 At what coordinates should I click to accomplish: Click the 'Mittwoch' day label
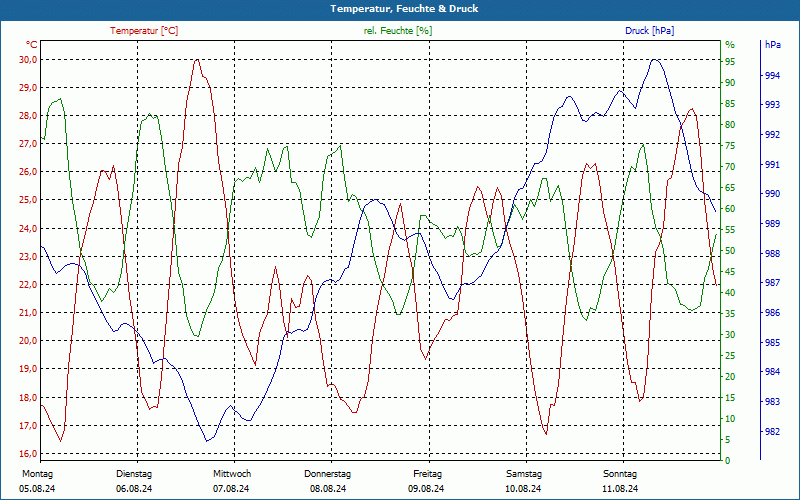tap(232, 474)
